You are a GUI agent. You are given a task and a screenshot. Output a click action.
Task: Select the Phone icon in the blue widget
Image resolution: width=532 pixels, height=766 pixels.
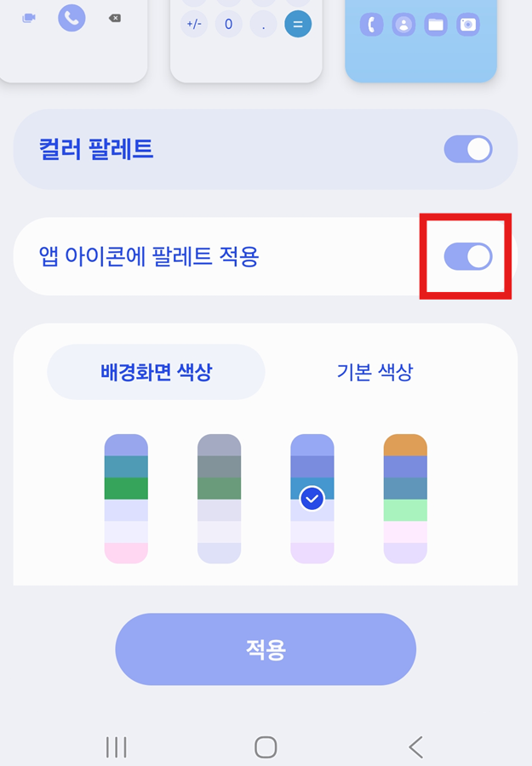pyautogui.click(x=371, y=26)
